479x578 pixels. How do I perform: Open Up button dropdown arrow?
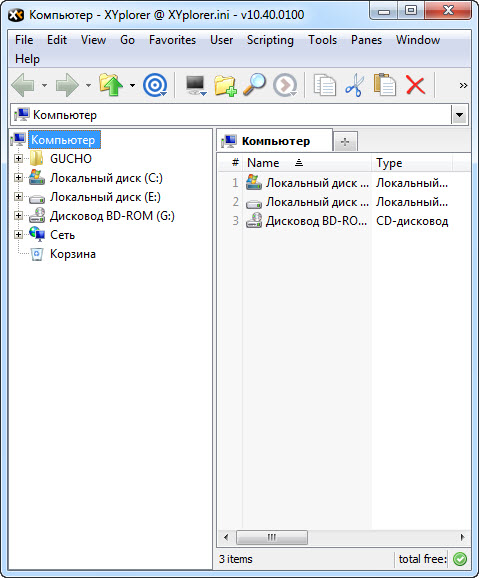point(132,86)
